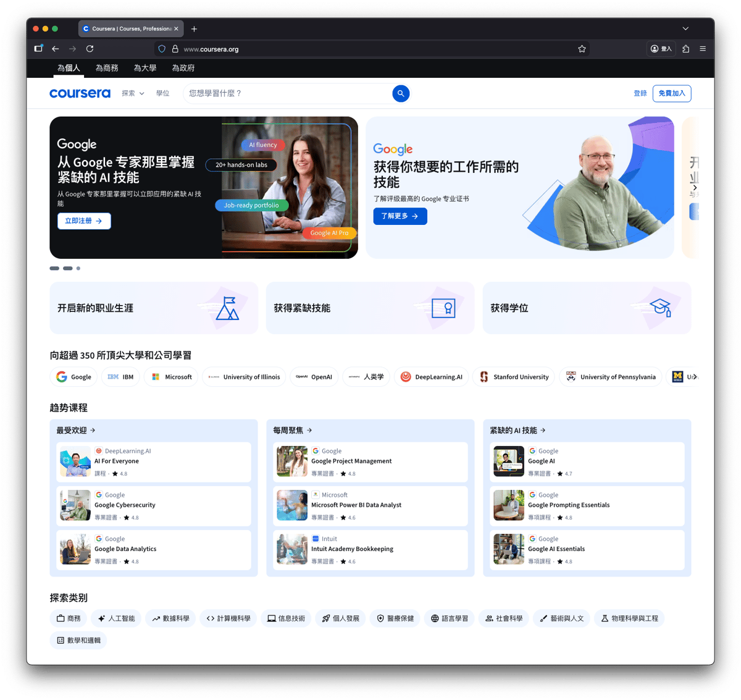741x700 pixels.
Task: Switch to the 為商務 tab
Action: coord(107,68)
